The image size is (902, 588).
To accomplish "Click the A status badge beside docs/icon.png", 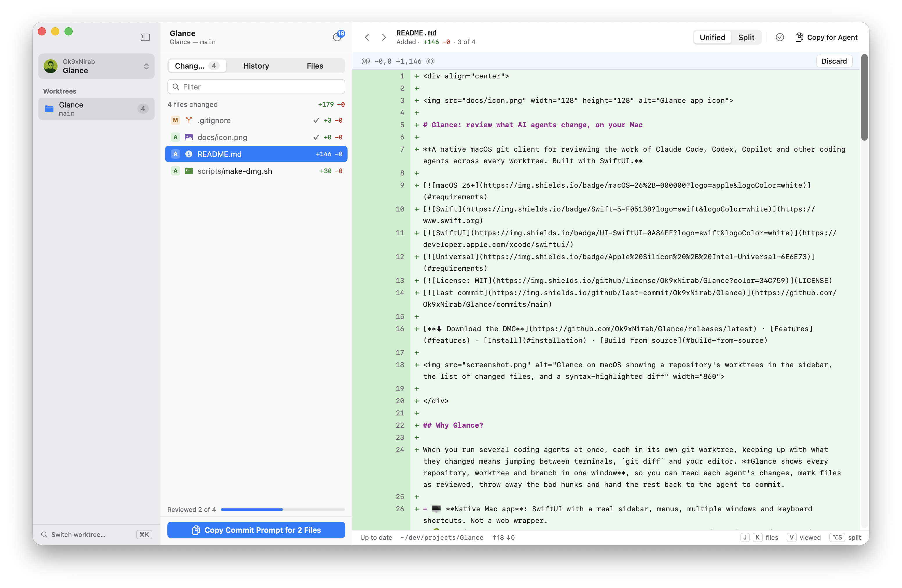I will point(175,137).
